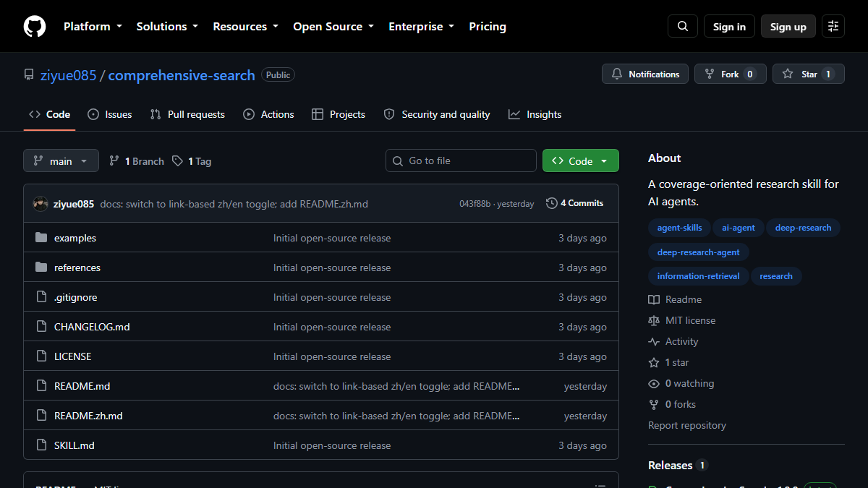
Task: Click the file icon beside SKILL.md
Action: pos(41,445)
